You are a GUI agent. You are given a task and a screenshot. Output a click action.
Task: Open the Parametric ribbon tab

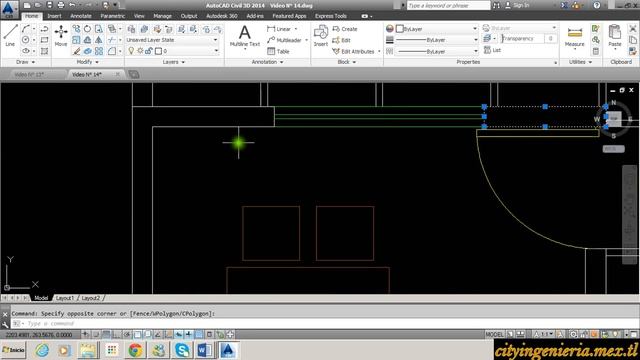click(x=112, y=16)
